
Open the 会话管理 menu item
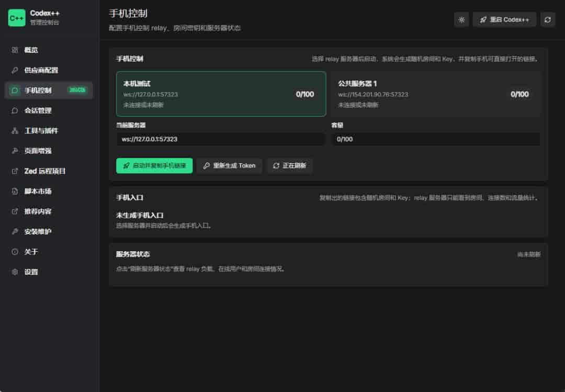(49, 111)
